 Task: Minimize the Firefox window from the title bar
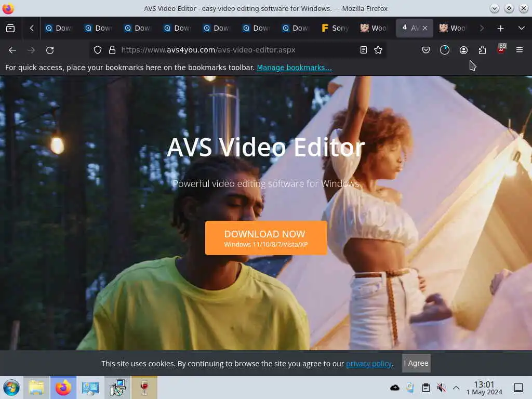(x=495, y=8)
